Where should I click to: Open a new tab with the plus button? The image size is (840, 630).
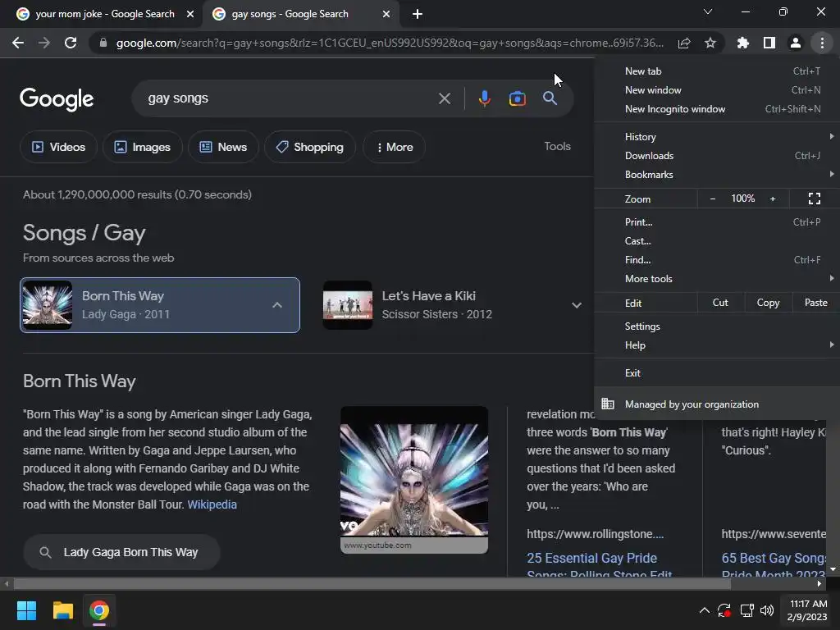418,14
